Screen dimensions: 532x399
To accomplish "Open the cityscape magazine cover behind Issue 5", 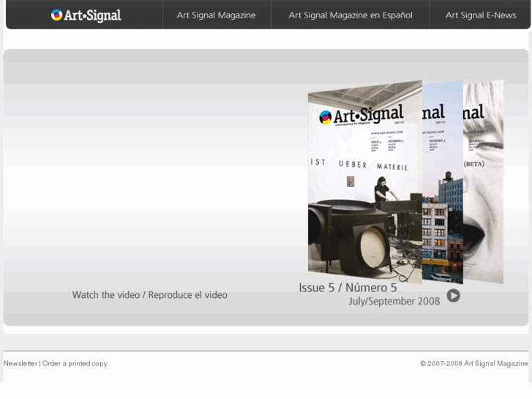I will coord(443,182).
